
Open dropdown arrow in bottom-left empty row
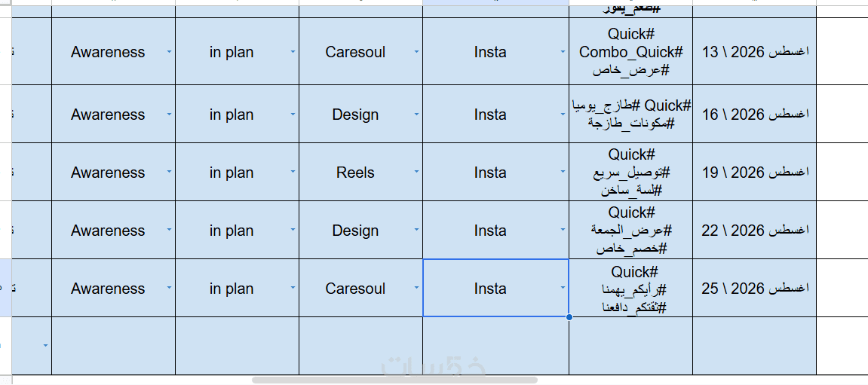point(45,346)
